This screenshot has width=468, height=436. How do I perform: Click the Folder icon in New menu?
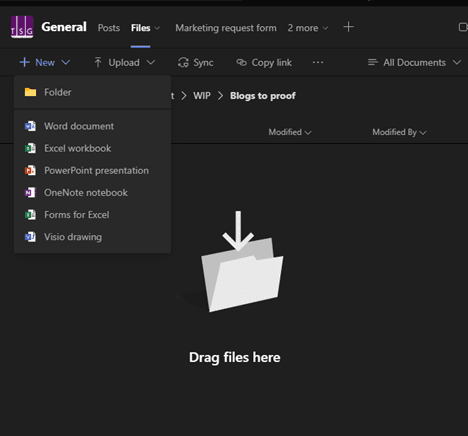pyautogui.click(x=30, y=92)
